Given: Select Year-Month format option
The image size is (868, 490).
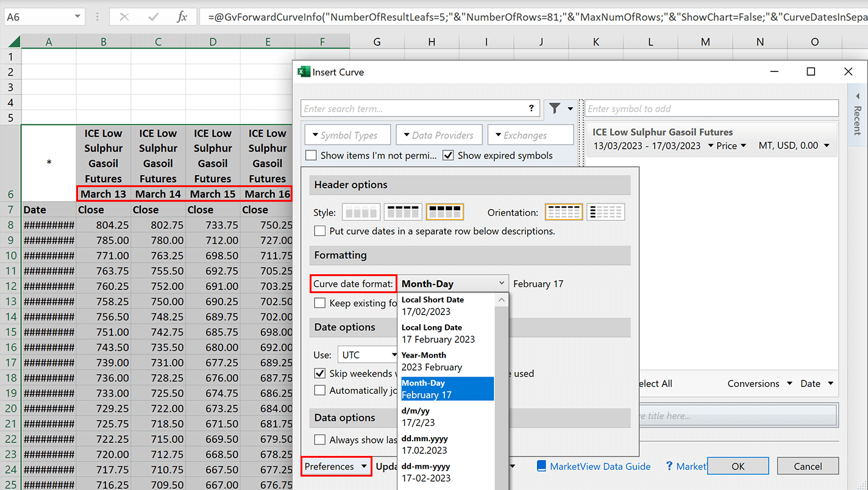Looking at the screenshot, I should (446, 361).
